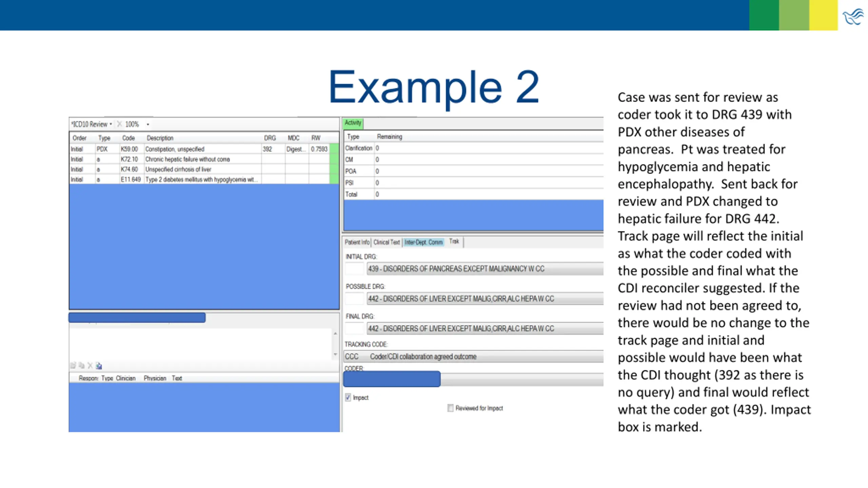
Task: Click the X icon next to ICD10 Review
Action: click(x=119, y=124)
